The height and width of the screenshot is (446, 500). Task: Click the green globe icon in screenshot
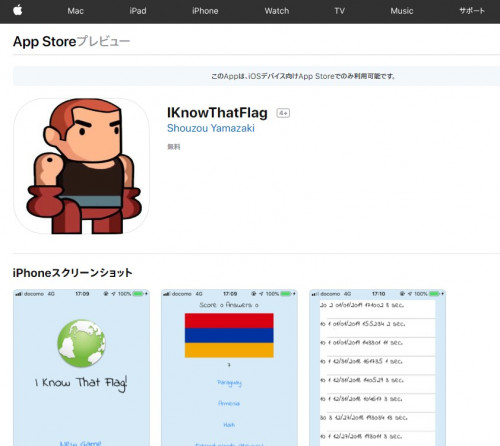81,343
